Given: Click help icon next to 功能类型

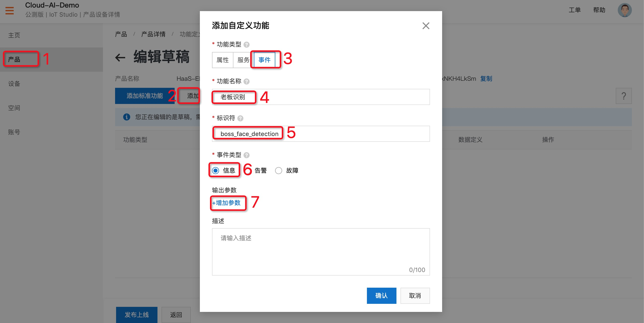Looking at the screenshot, I should 247,45.
